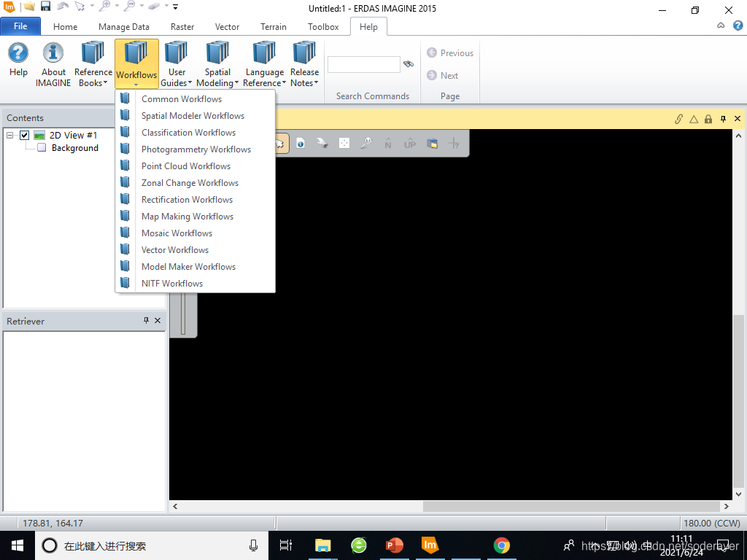747x560 pixels.
Task: Open Classification Workflows entry
Action: click(196, 133)
